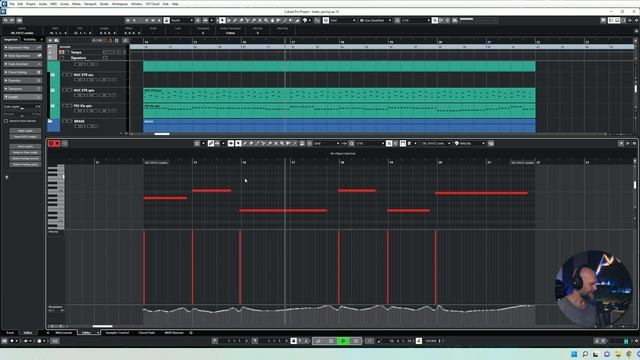The width and height of the screenshot is (640, 360).
Task: Click the project window horizontal scrollbar thumb
Action: pyautogui.click(x=162, y=133)
